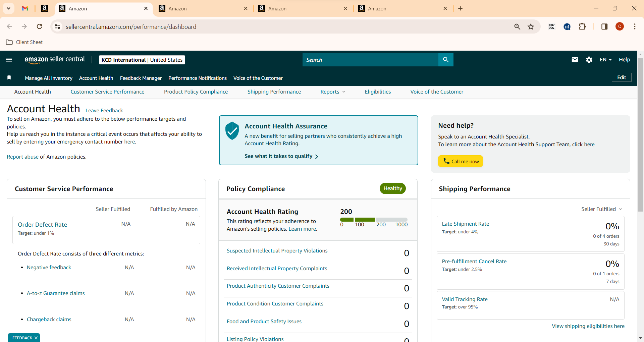Image resolution: width=644 pixels, height=342 pixels.
Task: Open KCD International account switcher
Action: click(142, 60)
